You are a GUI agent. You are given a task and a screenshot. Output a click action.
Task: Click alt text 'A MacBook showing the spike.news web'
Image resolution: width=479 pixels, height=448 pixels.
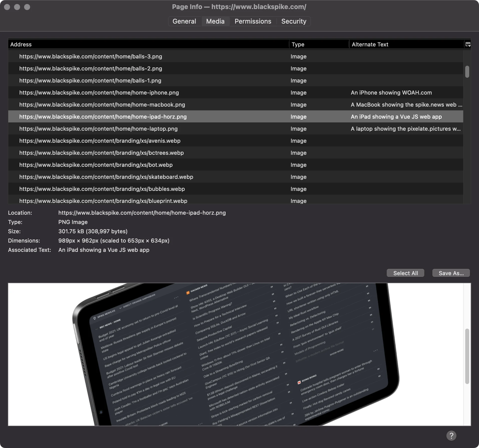click(406, 105)
